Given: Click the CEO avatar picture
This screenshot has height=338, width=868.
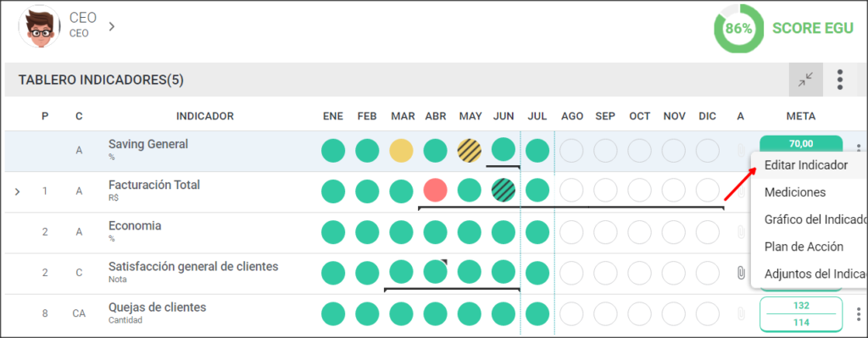Looking at the screenshot, I should point(39,26).
